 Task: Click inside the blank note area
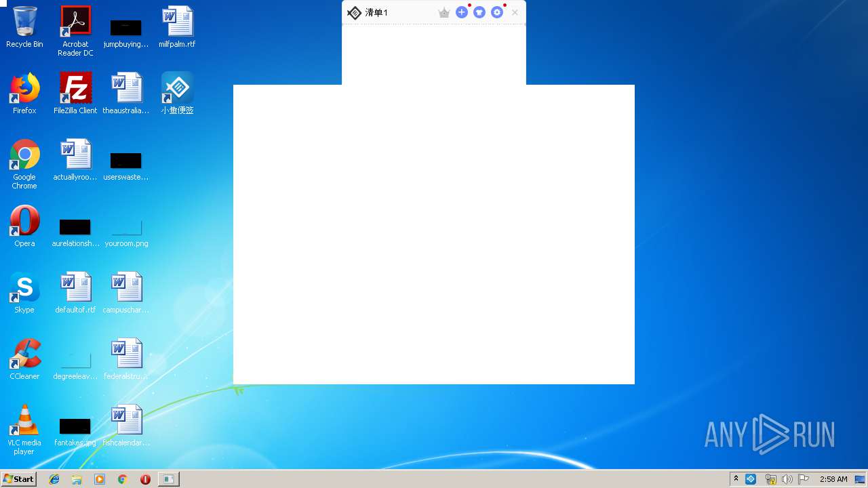click(x=434, y=54)
